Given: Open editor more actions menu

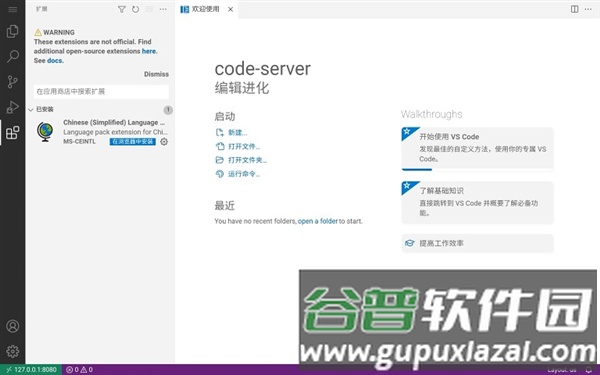Looking at the screenshot, I should 588,9.
